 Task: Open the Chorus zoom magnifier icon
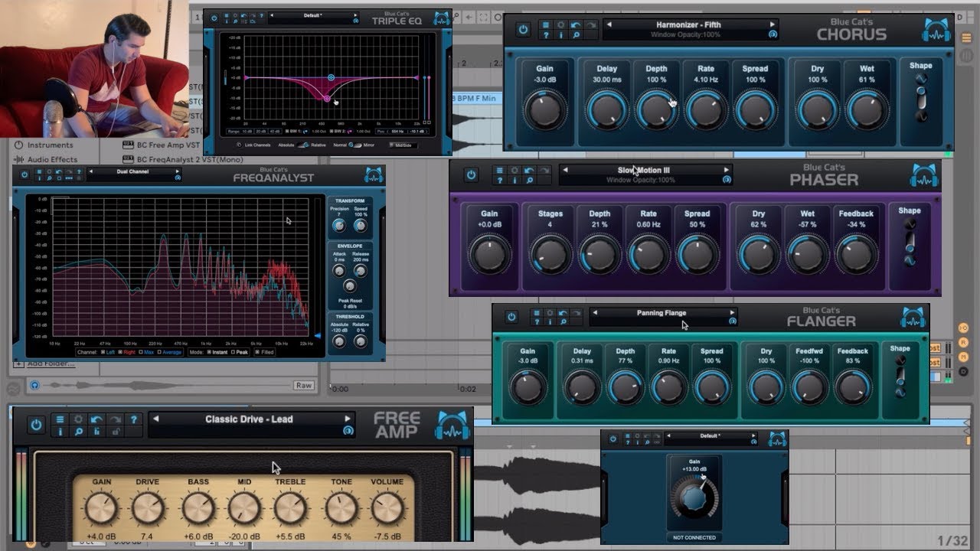coord(577,35)
